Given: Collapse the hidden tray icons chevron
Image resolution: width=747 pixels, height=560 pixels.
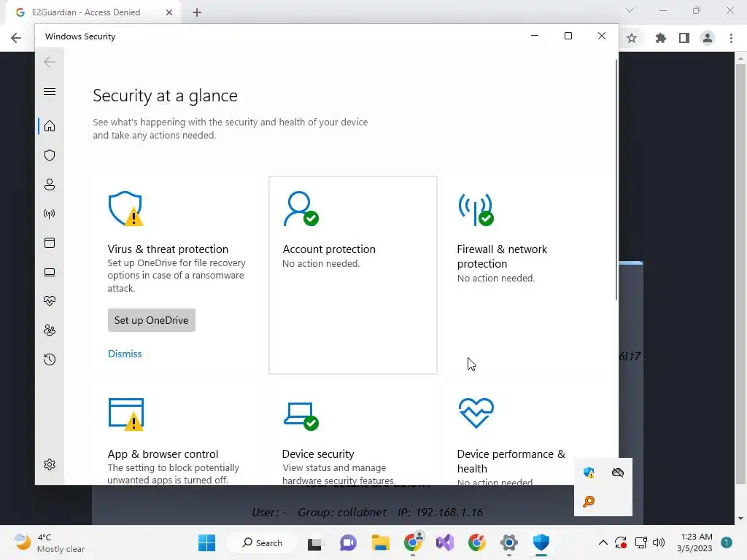Looking at the screenshot, I should tap(603, 542).
